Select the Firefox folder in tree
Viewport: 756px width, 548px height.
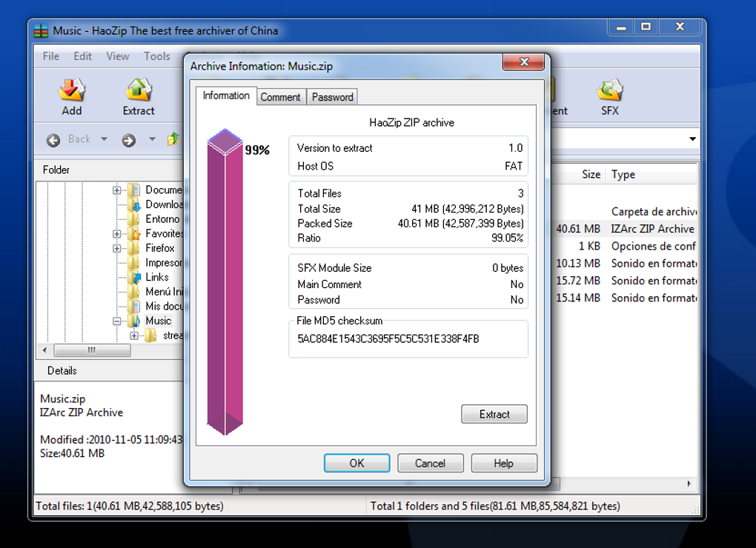point(160,248)
